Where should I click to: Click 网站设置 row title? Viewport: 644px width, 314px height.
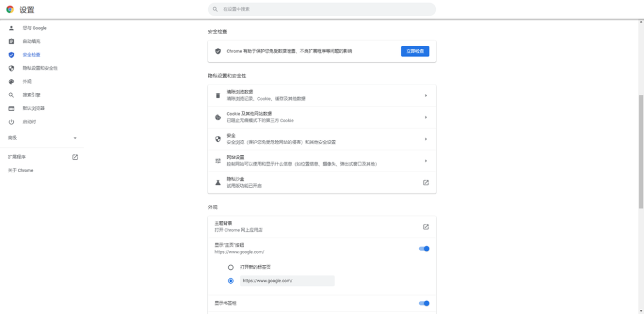(236, 157)
